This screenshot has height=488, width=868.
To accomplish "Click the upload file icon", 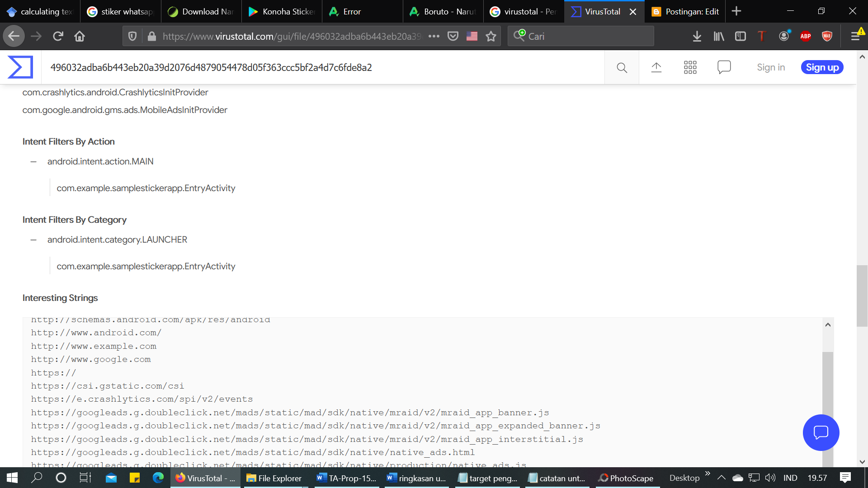I will tap(656, 68).
